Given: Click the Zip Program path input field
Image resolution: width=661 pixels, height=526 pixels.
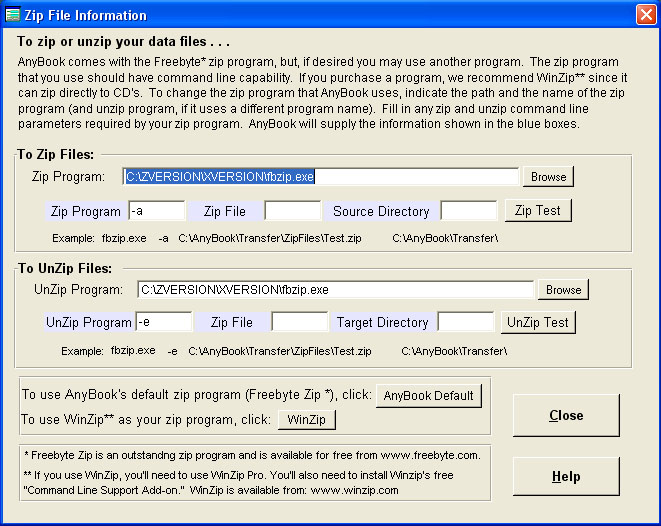Looking at the screenshot, I should [x=320, y=177].
